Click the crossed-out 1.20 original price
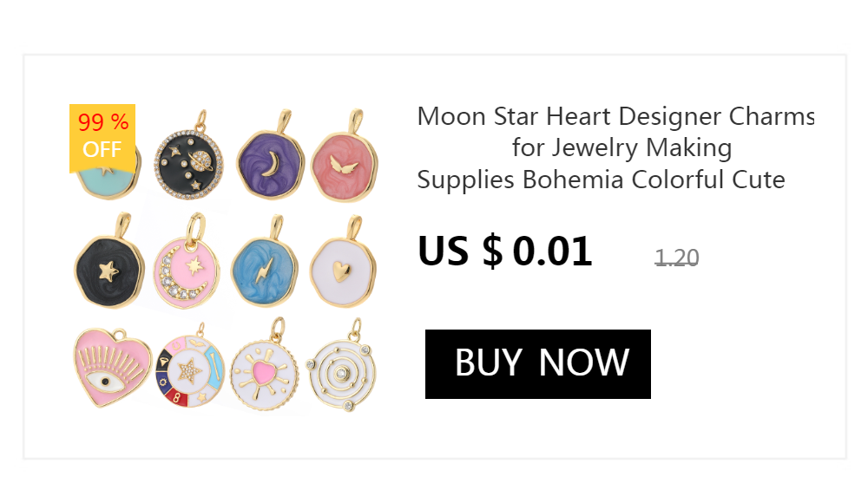 click(x=676, y=258)
